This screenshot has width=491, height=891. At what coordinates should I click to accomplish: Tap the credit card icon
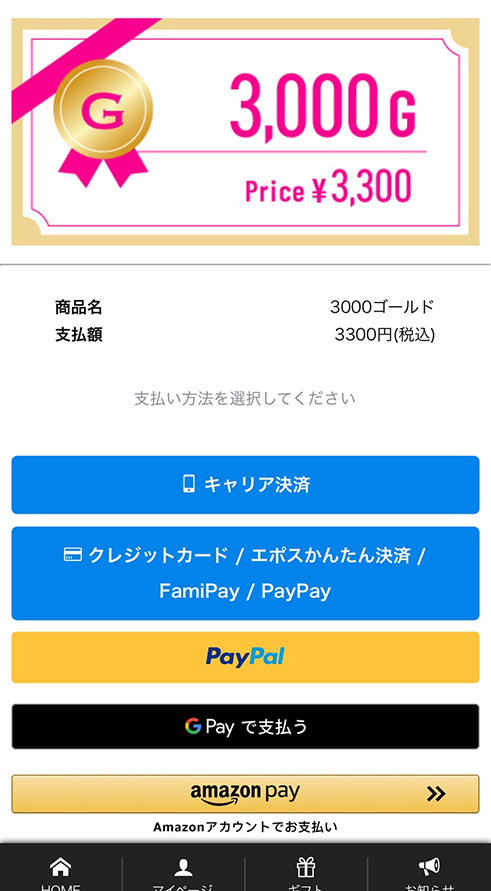pyautogui.click(x=73, y=555)
